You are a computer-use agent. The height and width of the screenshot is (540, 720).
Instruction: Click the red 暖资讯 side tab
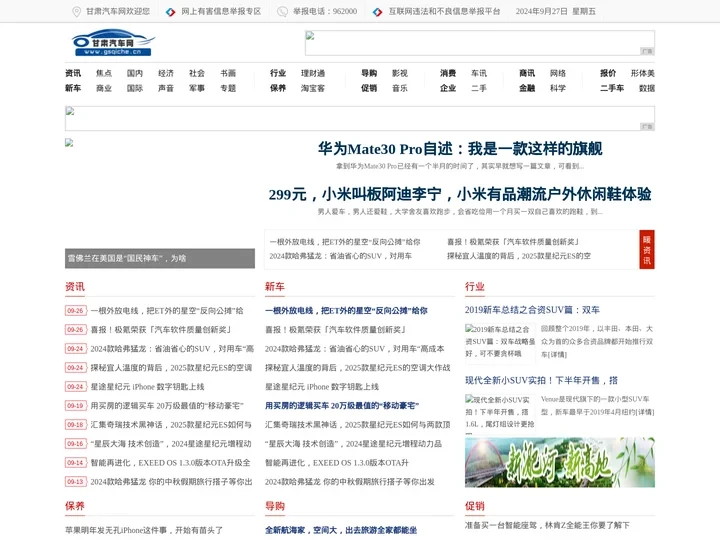pyautogui.click(x=647, y=249)
